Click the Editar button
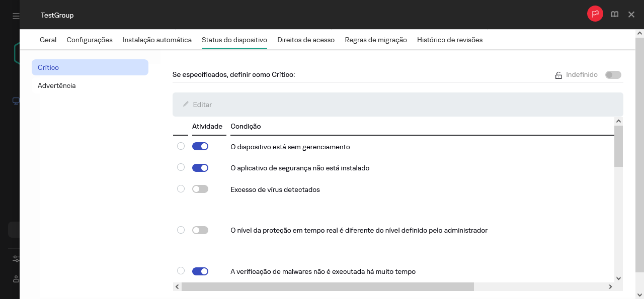Viewport: 644px width, 299px height. pos(203,104)
